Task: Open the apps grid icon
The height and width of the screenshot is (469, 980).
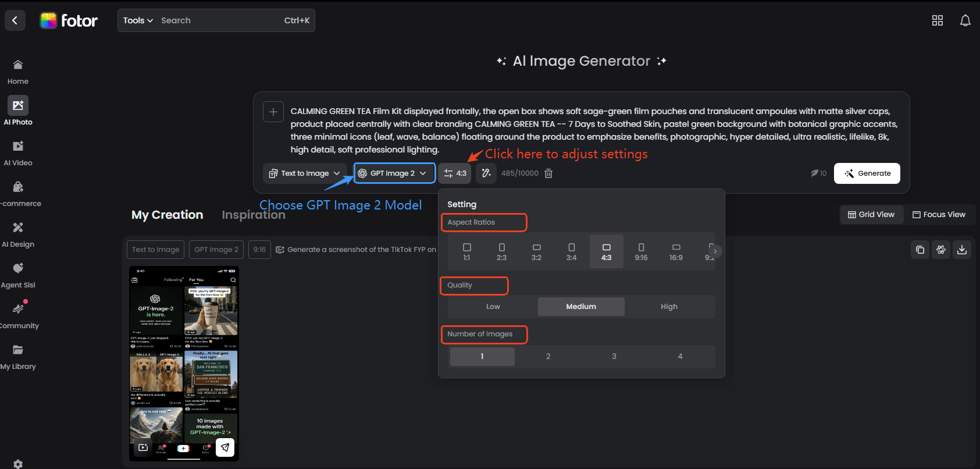Action: [x=937, y=20]
